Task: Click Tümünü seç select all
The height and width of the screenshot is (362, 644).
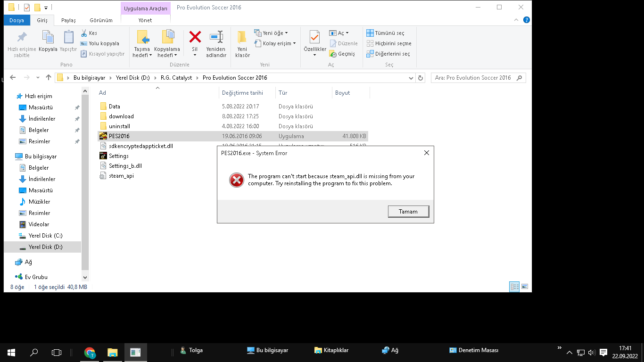Action: [385, 33]
